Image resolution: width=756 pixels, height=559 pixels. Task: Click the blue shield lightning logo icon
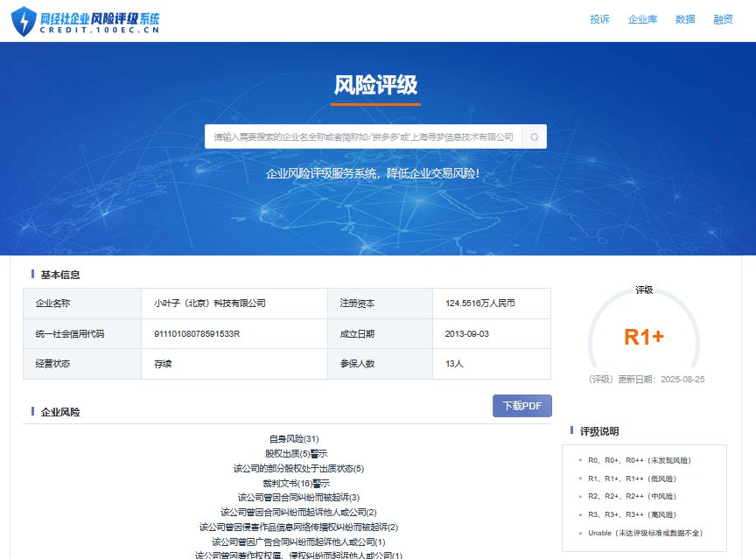tap(24, 21)
